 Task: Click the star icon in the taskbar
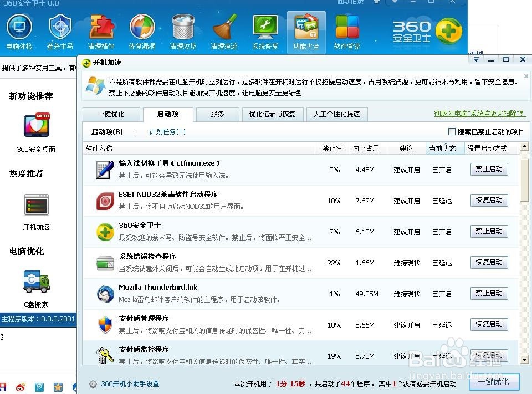pos(58,387)
